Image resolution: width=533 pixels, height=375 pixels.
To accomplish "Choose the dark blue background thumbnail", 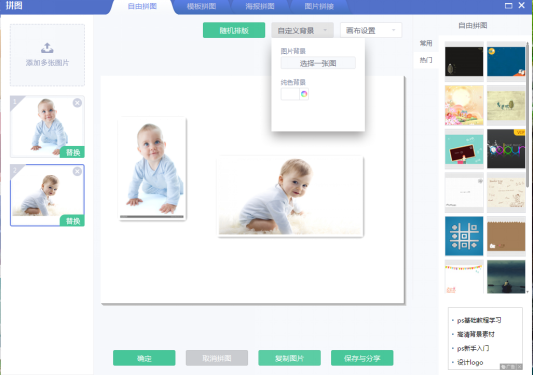I will [506, 62].
